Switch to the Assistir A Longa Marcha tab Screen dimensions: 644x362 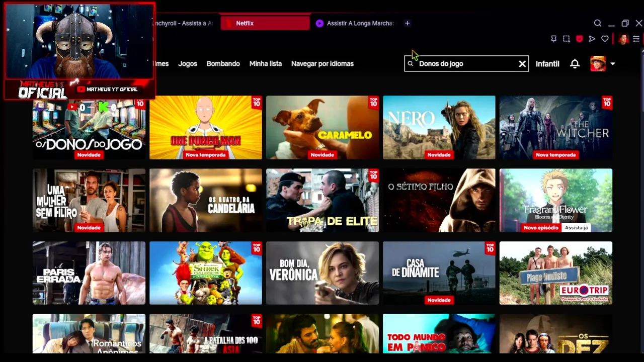(x=356, y=23)
